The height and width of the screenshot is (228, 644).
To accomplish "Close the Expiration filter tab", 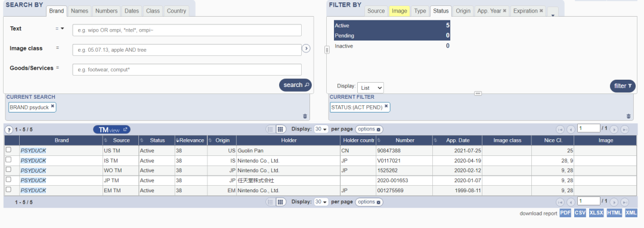I will (541, 11).
